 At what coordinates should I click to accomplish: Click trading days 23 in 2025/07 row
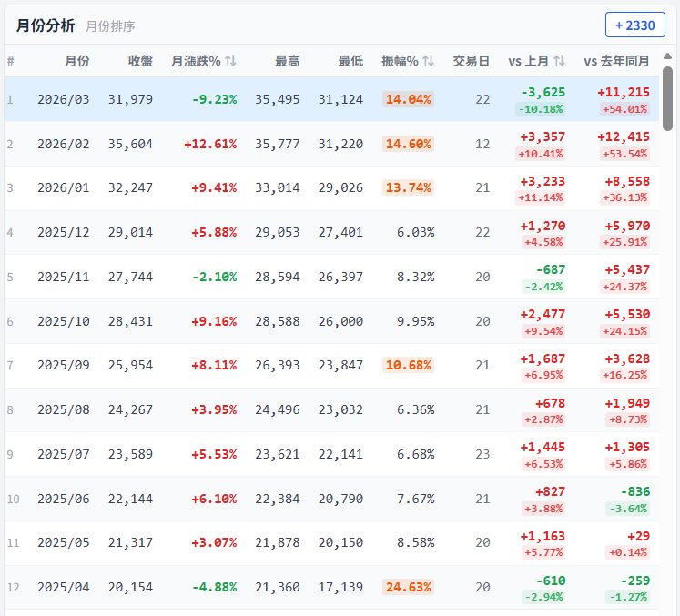tap(482, 454)
